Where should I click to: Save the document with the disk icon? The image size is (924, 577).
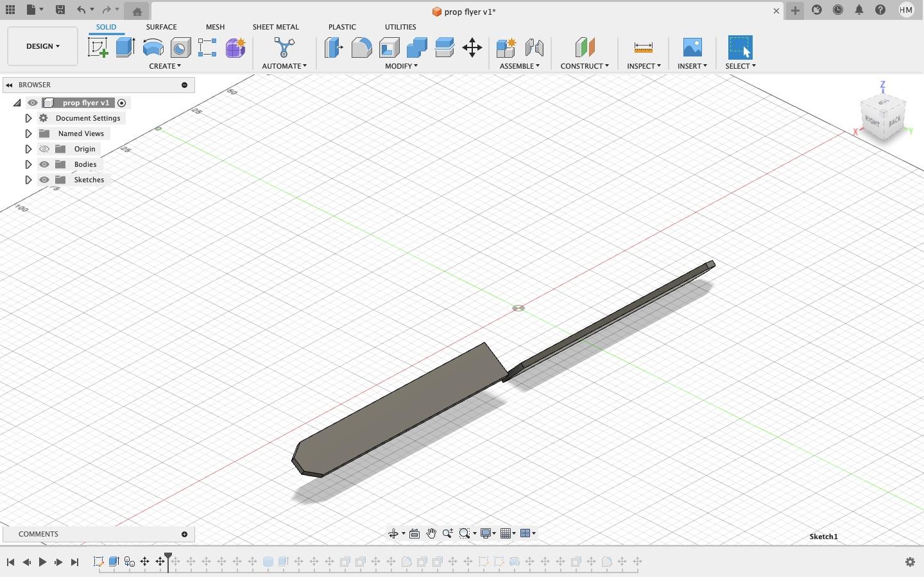click(x=60, y=10)
